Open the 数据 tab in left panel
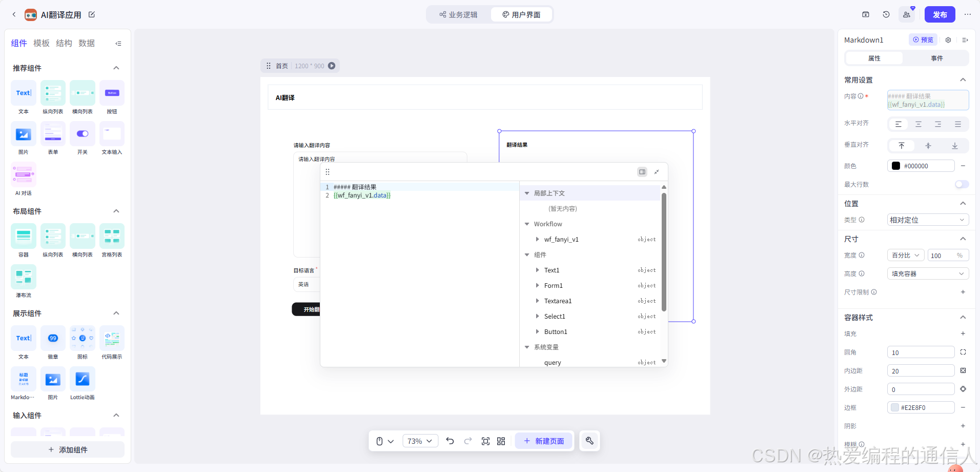Image resolution: width=980 pixels, height=472 pixels. pyautogui.click(x=87, y=43)
